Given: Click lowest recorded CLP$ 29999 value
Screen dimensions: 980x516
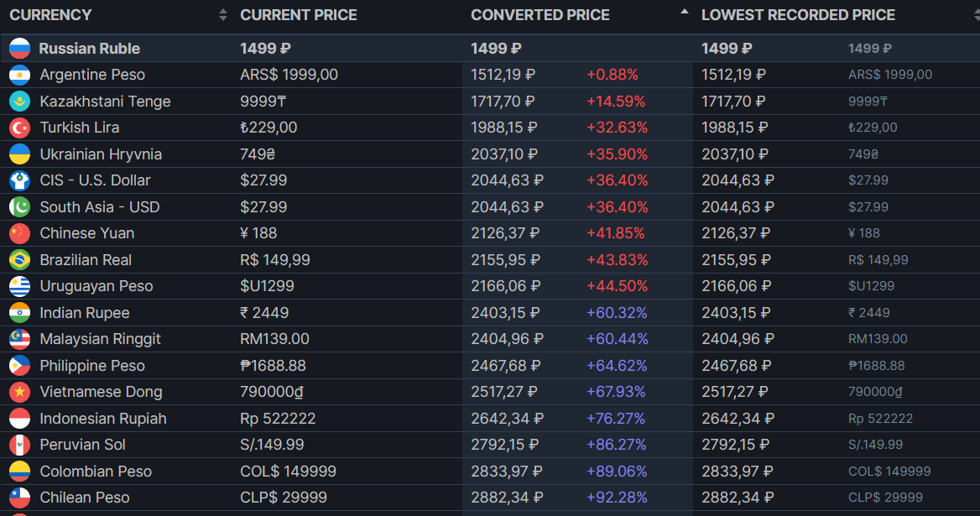Looking at the screenshot, I should 885,498.
